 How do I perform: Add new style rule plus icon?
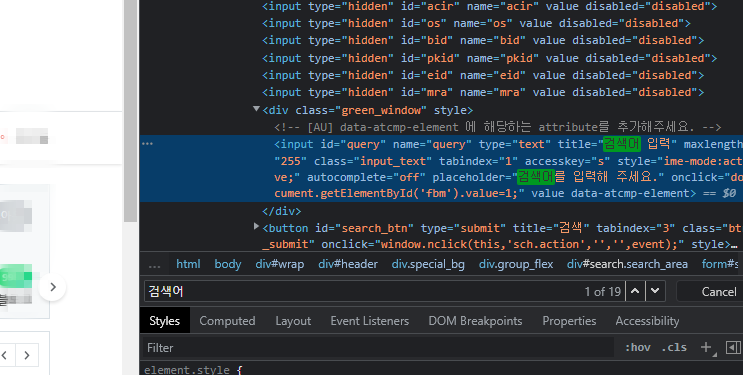tap(707, 348)
